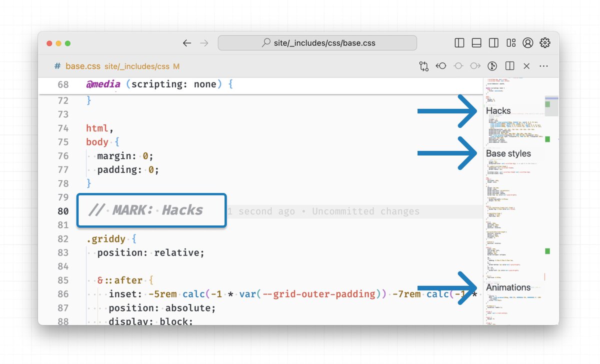600x364 pixels.
Task: Click the dimmed center commit revision icon
Action: [458, 66]
